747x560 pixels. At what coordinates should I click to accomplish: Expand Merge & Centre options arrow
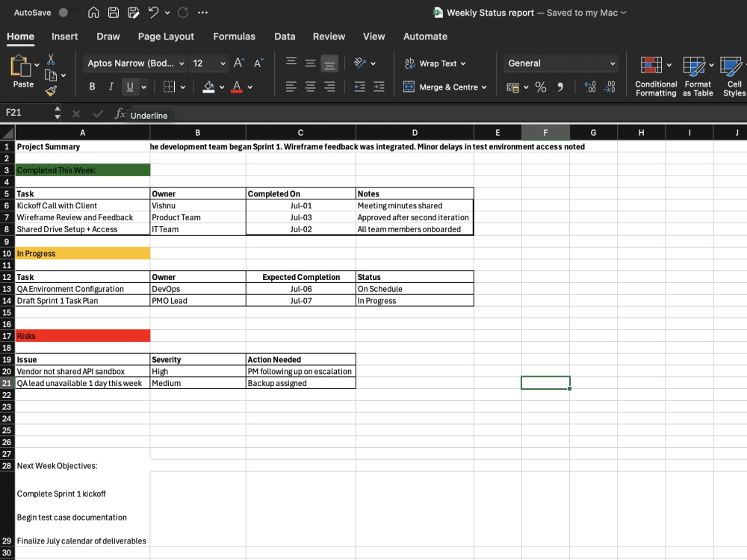[485, 87]
